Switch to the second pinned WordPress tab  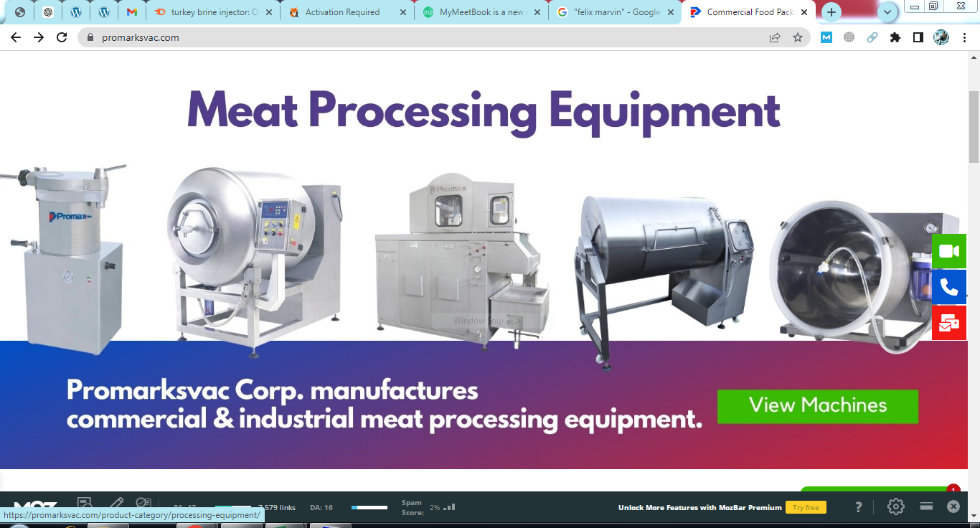coord(104,12)
